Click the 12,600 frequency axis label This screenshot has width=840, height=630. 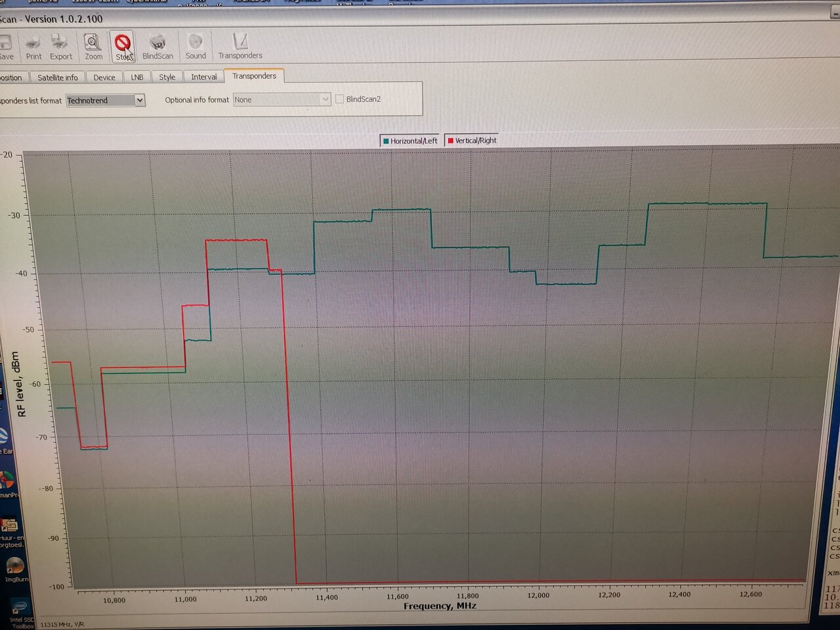pos(751,595)
